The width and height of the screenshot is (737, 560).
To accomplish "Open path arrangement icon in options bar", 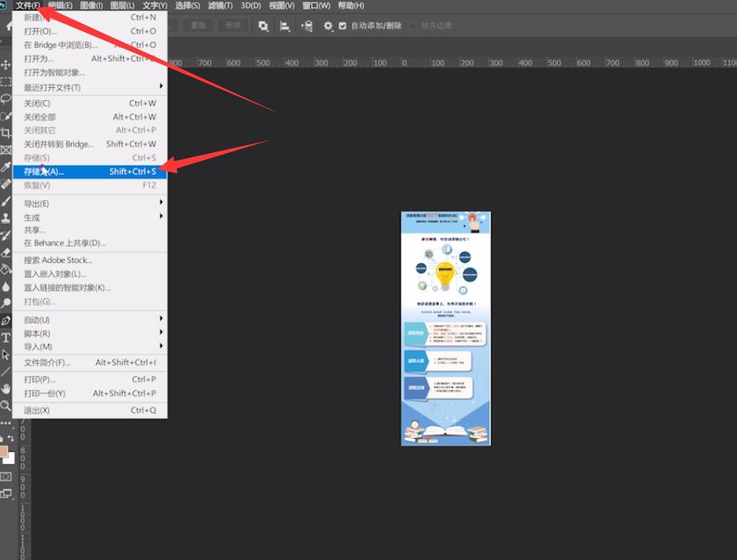I will point(306,26).
